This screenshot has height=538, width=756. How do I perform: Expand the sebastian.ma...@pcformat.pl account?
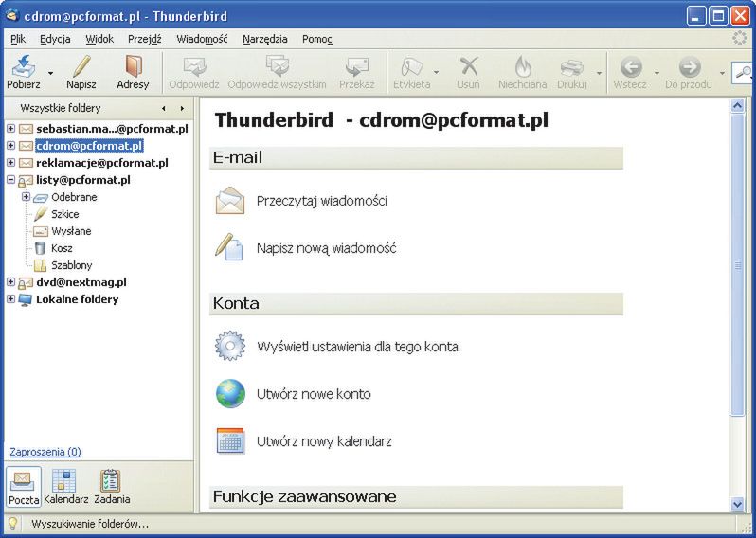[10, 129]
